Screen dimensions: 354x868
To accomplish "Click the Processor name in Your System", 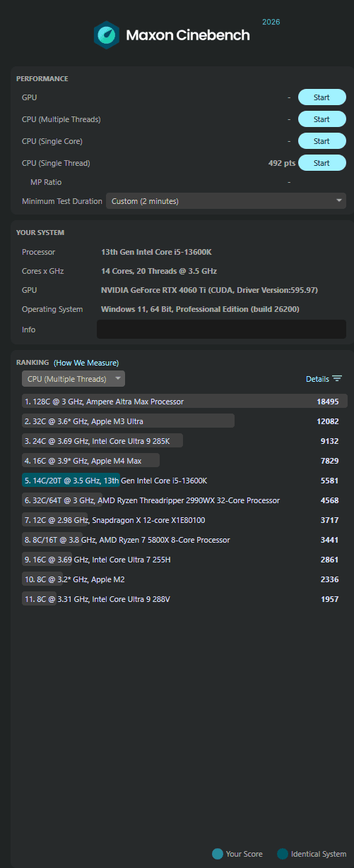I will (158, 252).
